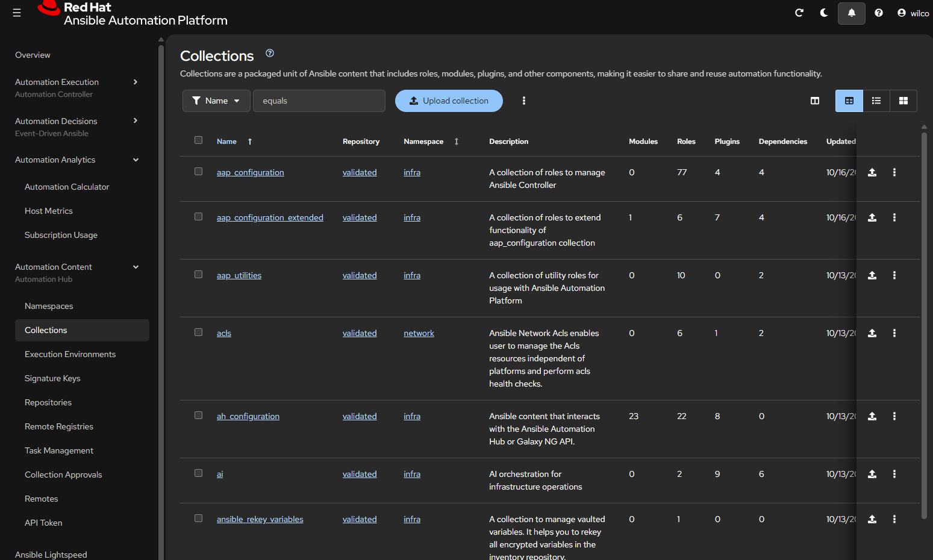Select the aap_configuration row checkbox
This screenshot has width=933, height=560.
pyautogui.click(x=198, y=172)
